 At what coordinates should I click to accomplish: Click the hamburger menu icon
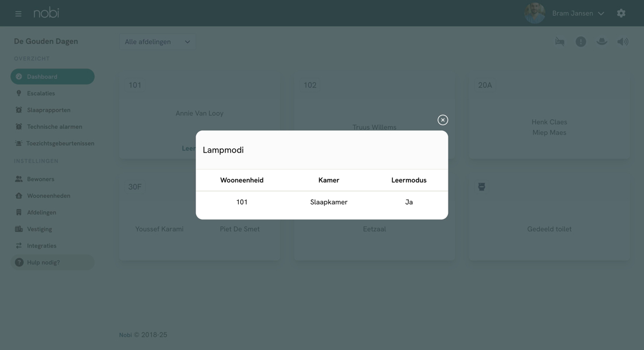coord(18,13)
